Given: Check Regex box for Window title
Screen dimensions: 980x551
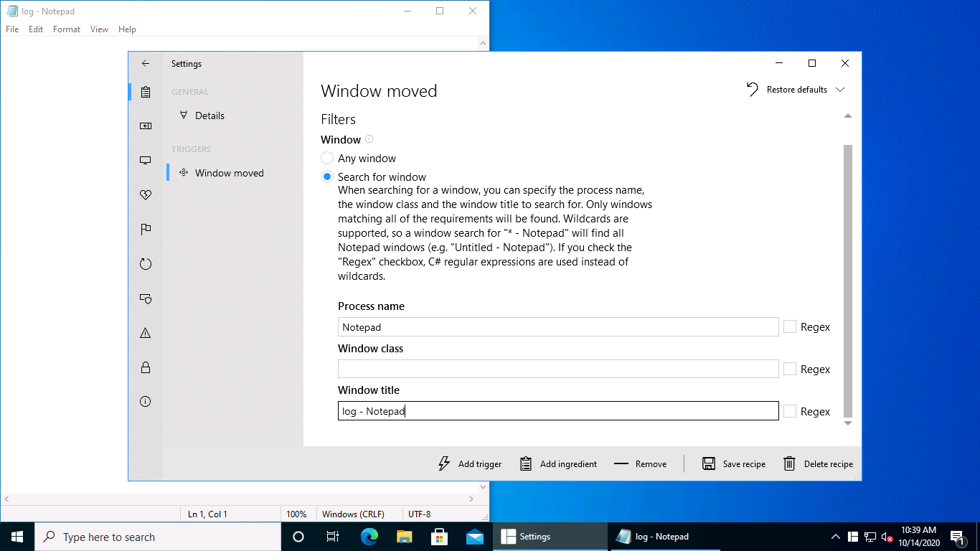Looking at the screenshot, I should point(790,412).
